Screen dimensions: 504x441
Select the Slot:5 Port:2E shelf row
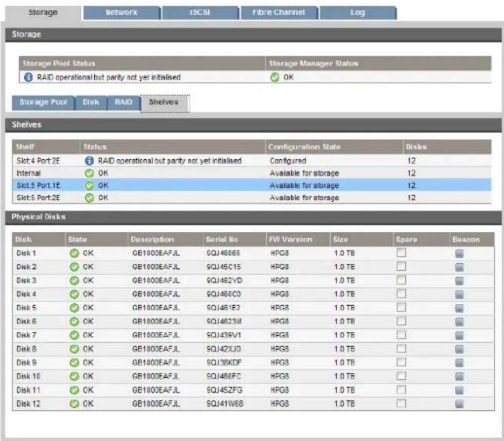(x=252, y=198)
